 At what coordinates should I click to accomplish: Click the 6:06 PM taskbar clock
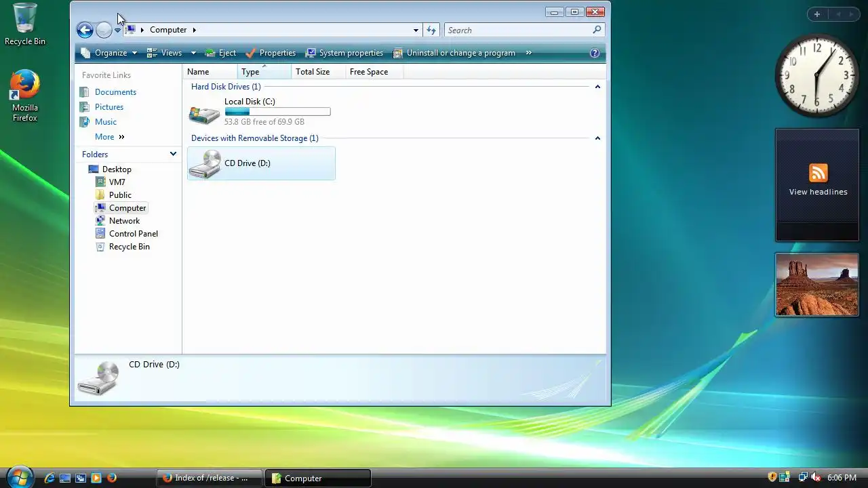tap(842, 478)
